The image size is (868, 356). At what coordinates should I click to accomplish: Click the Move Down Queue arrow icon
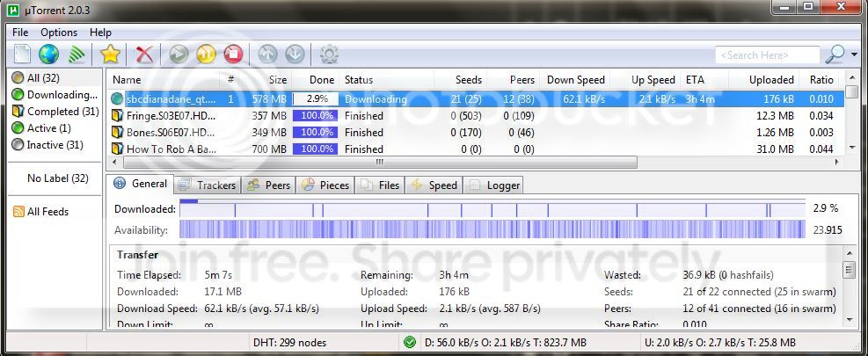pos(295,54)
